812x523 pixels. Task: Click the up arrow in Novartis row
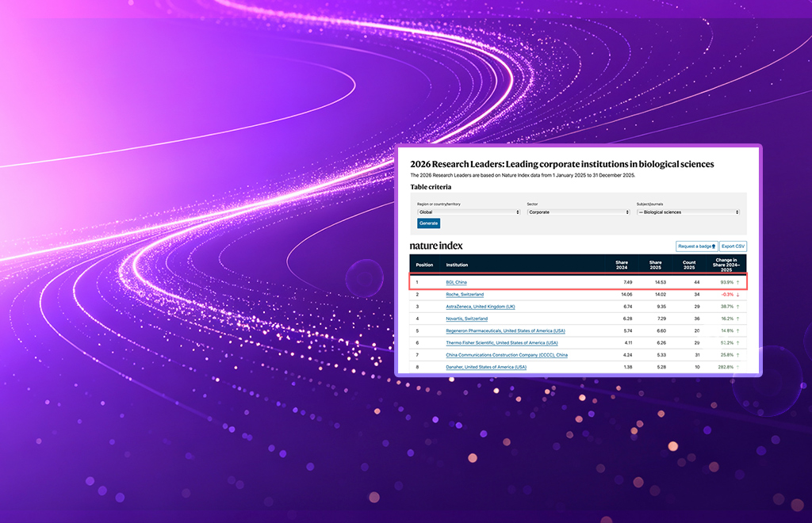738,319
